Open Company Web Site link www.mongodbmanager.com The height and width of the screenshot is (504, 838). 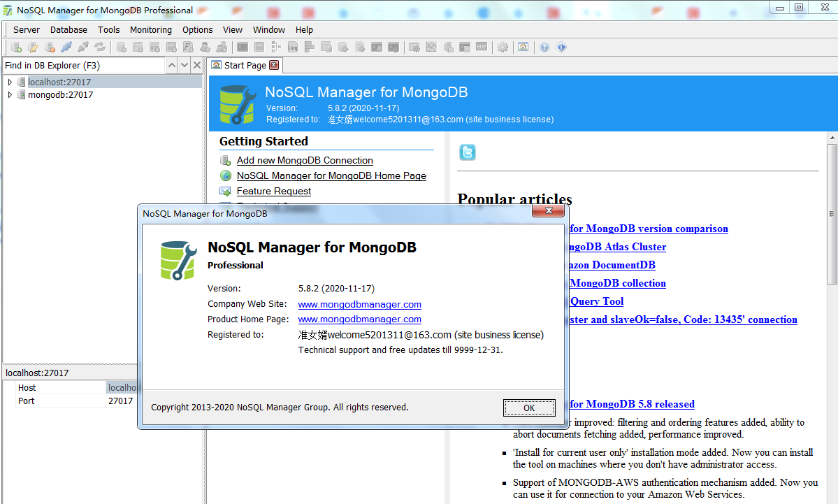[360, 304]
